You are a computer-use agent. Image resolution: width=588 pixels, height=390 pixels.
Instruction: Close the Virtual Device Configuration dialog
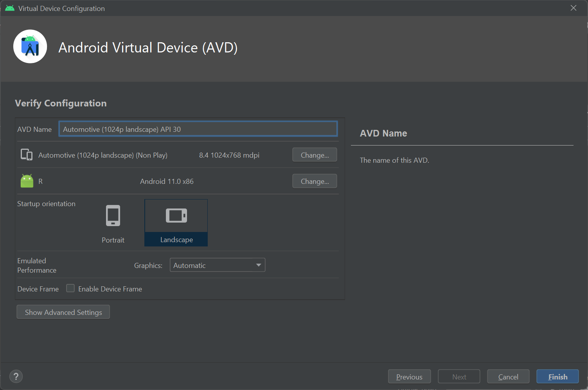tap(574, 8)
